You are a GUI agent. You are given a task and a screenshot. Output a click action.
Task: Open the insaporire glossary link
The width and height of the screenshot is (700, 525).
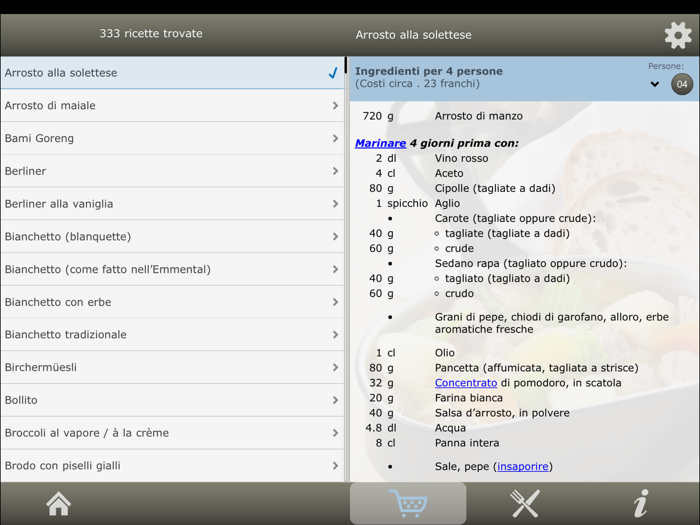click(x=523, y=467)
